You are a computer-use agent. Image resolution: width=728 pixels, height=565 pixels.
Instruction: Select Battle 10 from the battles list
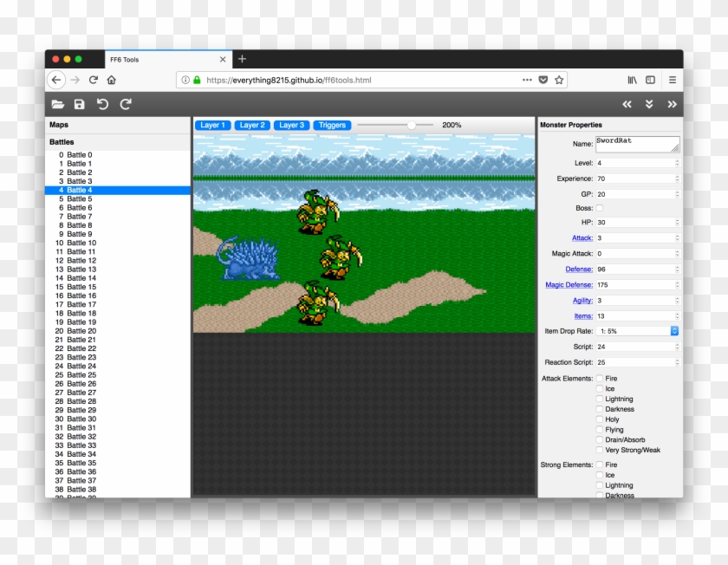tap(76, 243)
